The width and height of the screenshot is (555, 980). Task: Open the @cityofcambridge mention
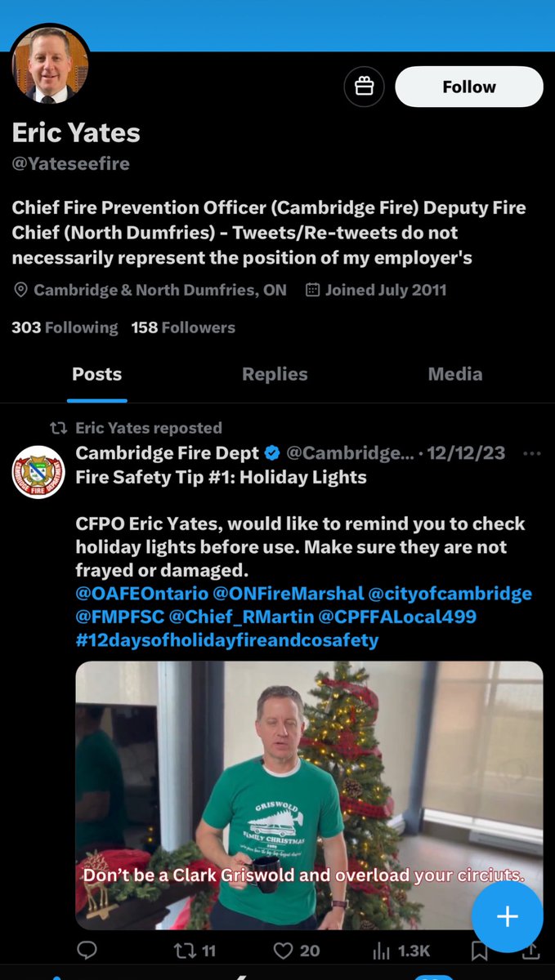[450, 594]
